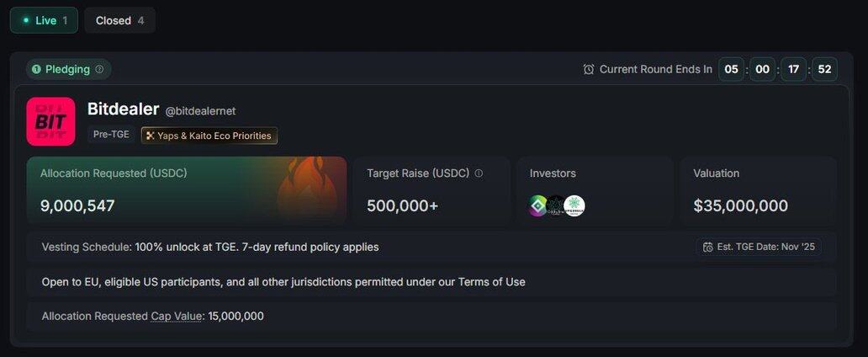Click the days box showing 05 in countdown

click(x=732, y=69)
